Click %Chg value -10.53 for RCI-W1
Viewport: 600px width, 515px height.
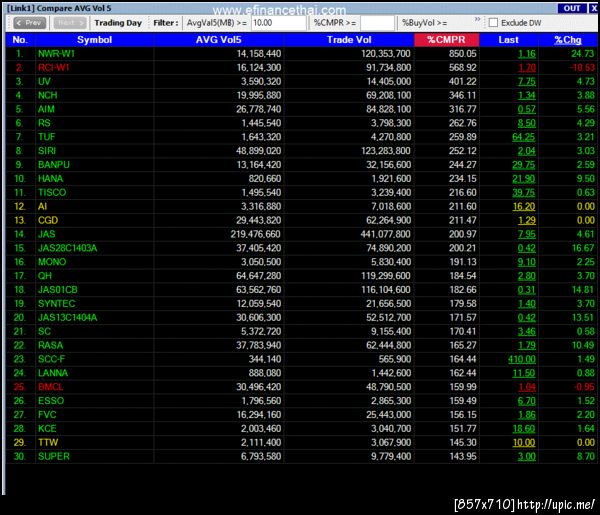pyautogui.click(x=582, y=68)
